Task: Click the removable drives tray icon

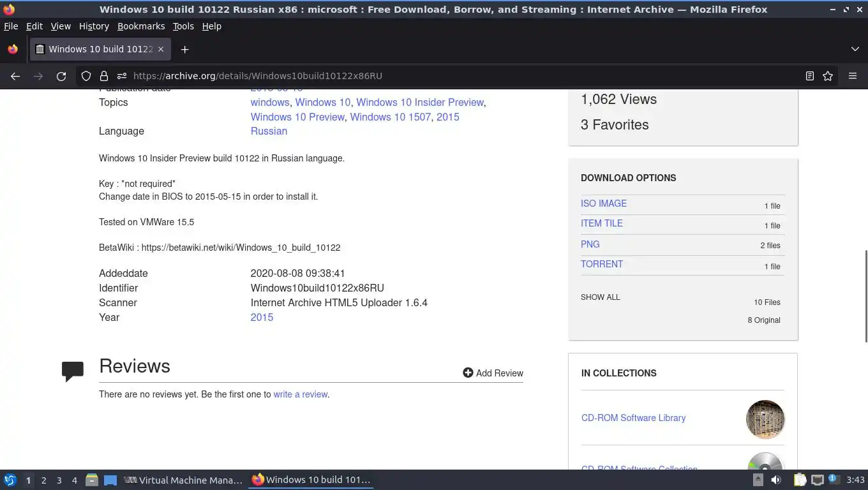Action: [758, 480]
